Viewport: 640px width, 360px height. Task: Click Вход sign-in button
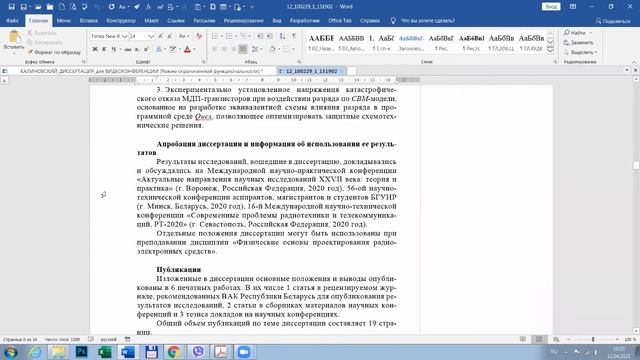tap(551, 7)
